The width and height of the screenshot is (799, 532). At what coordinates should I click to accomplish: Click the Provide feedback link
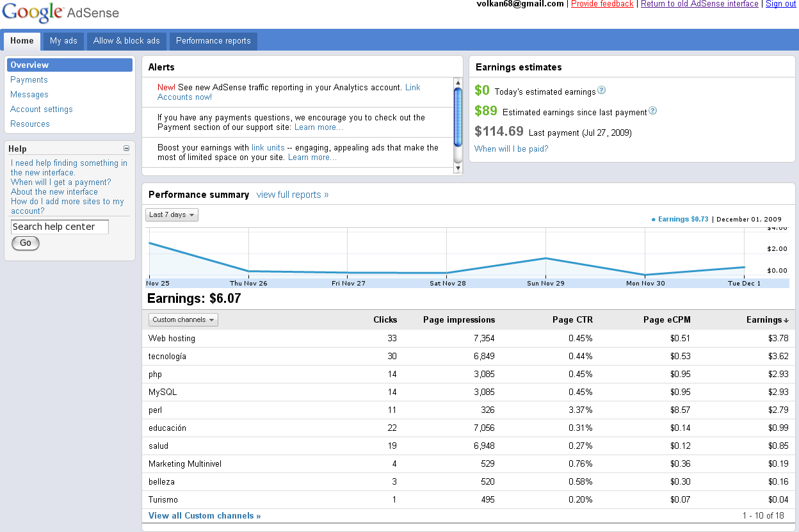click(x=602, y=4)
